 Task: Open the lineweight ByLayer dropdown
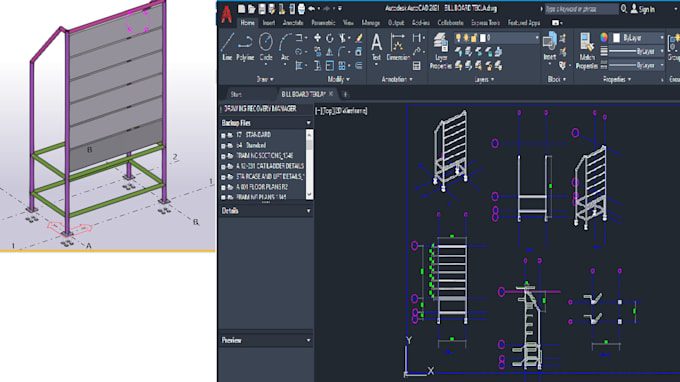point(637,52)
